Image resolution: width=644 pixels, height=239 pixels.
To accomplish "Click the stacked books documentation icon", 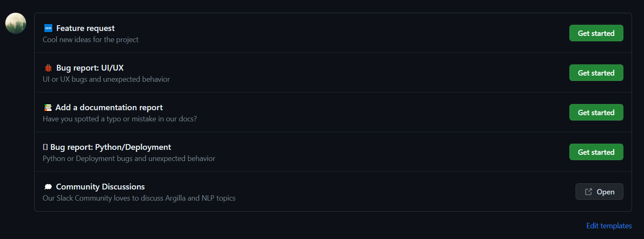I will [48, 108].
